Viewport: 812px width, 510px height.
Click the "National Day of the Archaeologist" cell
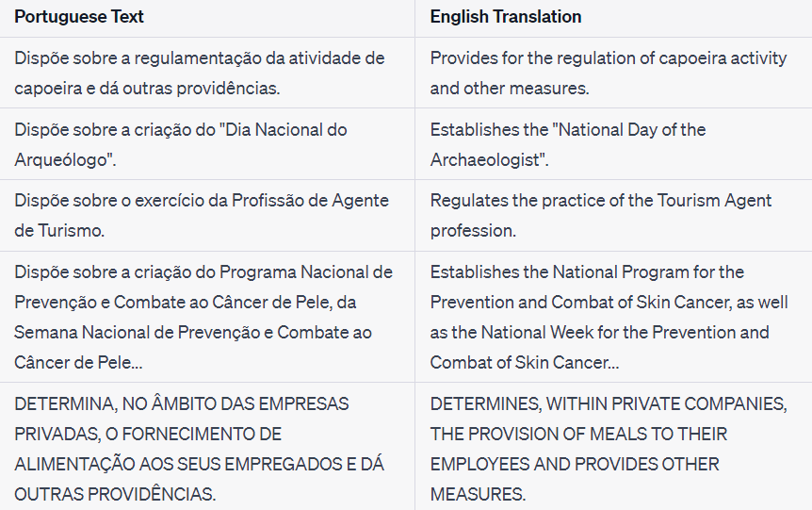[x=568, y=144]
